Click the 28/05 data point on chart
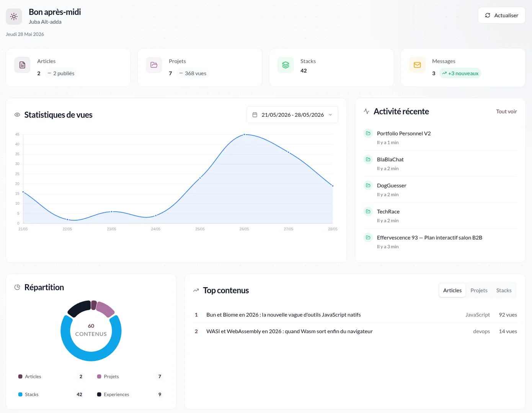This screenshot has width=532, height=413. [x=333, y=186]
